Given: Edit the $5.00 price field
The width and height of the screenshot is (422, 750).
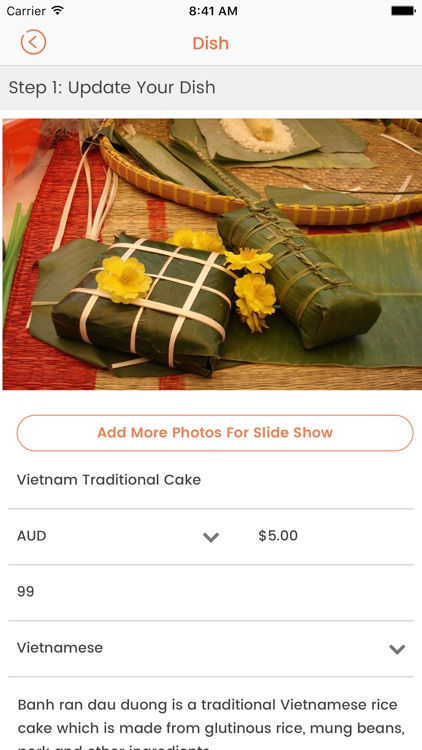Looking at the screenshot, I should pos(330,536).
